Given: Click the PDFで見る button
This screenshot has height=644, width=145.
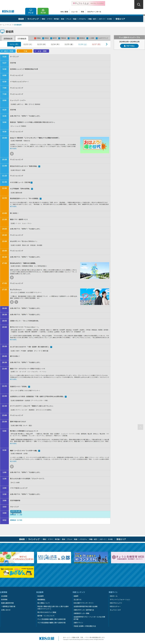Looking at the screenshot, I should (x=129, y=46).
